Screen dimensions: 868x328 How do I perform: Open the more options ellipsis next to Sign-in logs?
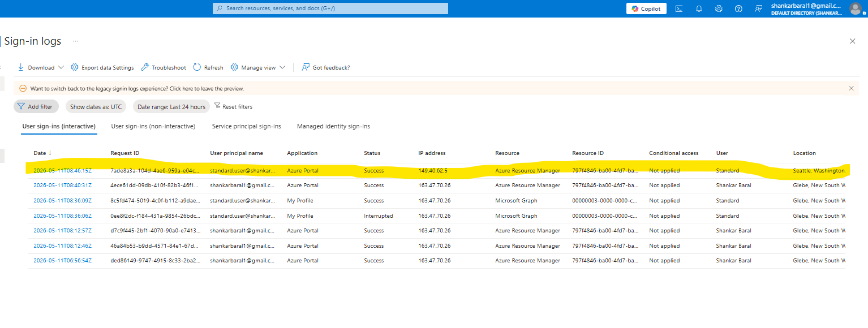coord(75,41)
